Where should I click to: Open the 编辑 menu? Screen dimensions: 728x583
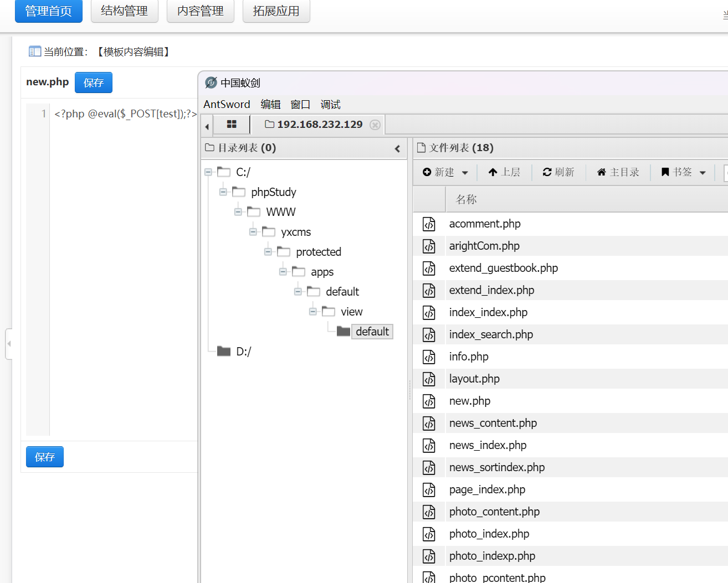pyautogui.click(x=270, y=104)
